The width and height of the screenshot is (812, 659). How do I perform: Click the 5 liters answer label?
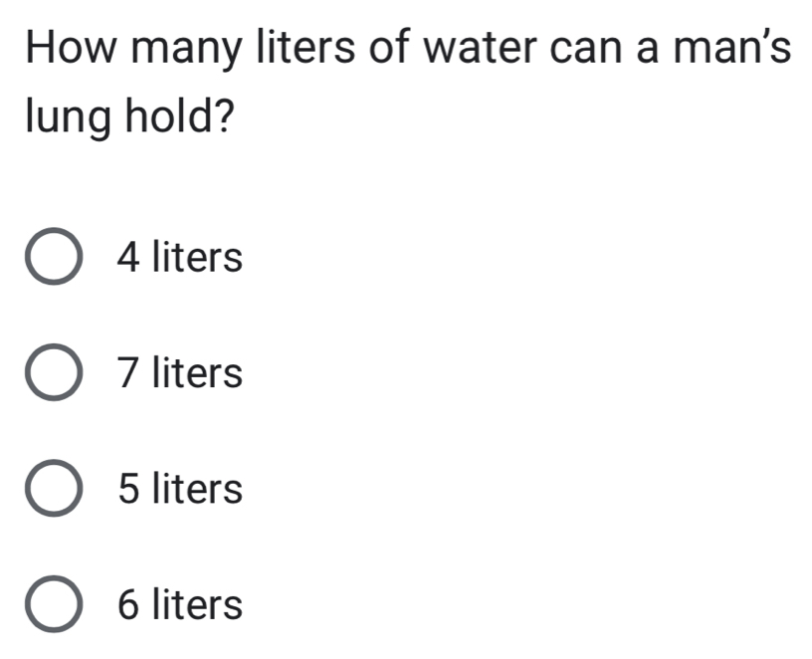point(179,490)
